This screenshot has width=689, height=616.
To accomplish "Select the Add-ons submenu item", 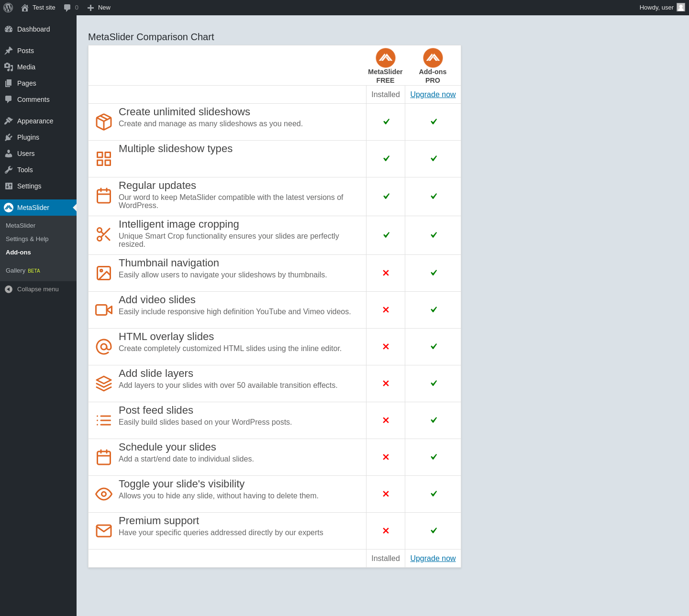I will tap(18, 253).
